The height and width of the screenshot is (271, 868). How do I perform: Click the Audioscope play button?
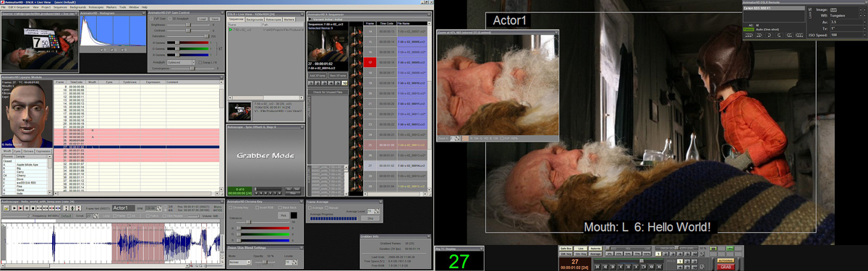pyautogui.click(x=14, y=208)
